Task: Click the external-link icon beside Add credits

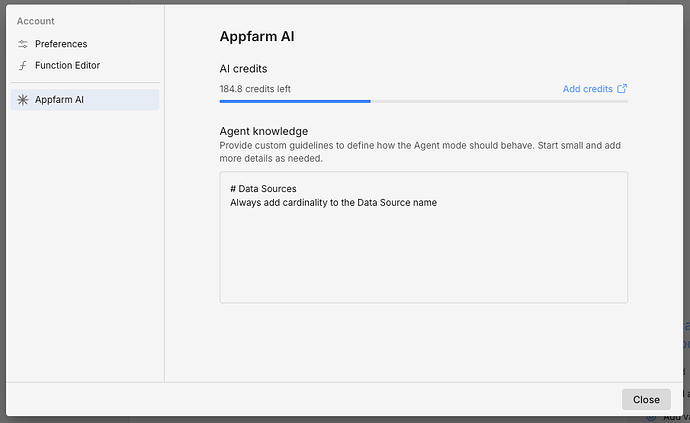Action: 623,89
